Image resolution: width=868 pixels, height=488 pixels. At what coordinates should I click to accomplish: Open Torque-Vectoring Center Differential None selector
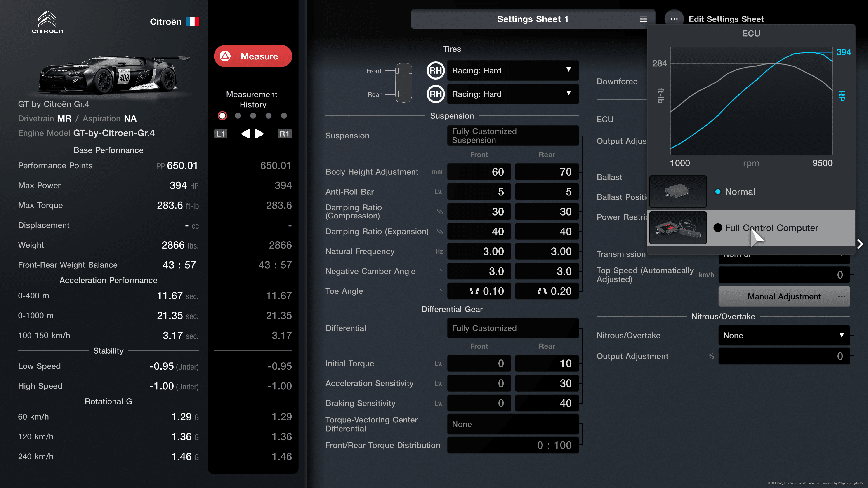pos(512,424)
